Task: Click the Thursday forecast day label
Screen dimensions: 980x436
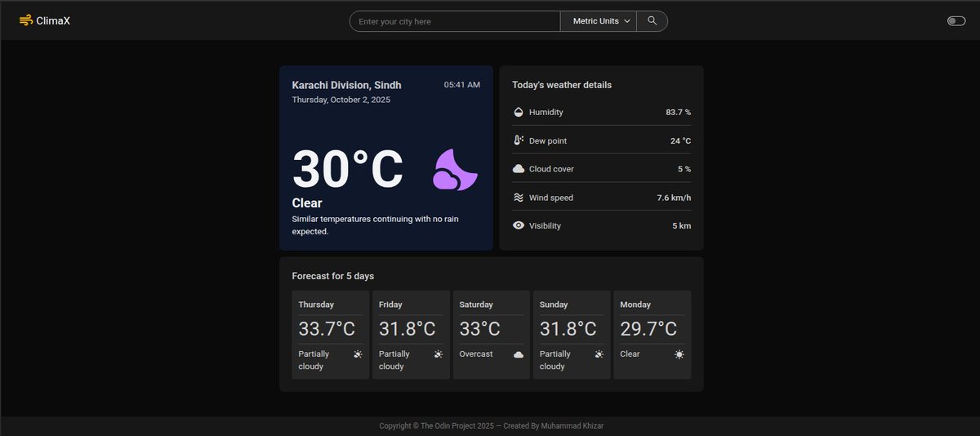Action: [316, 305]
